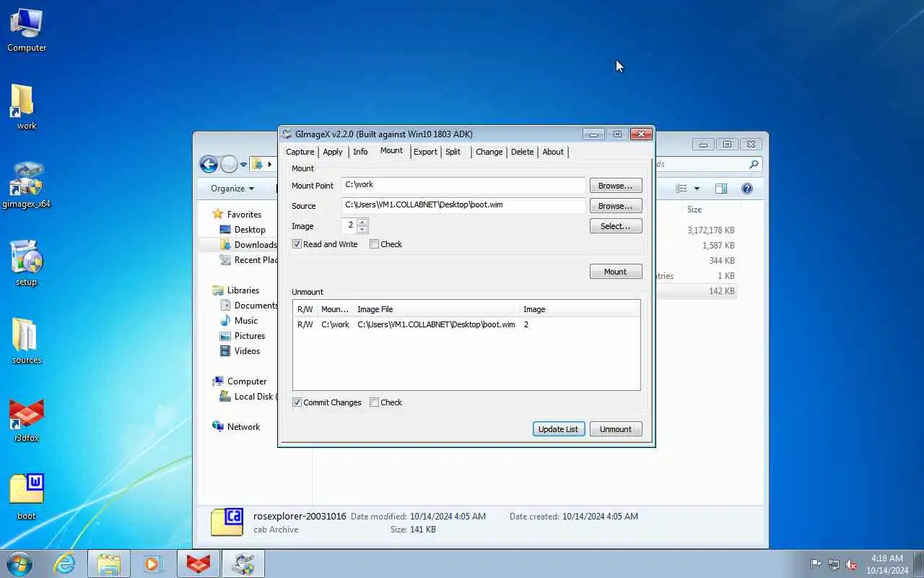
Task: Select Favorites in Explorer navigation pane
Action: point(244,215)
